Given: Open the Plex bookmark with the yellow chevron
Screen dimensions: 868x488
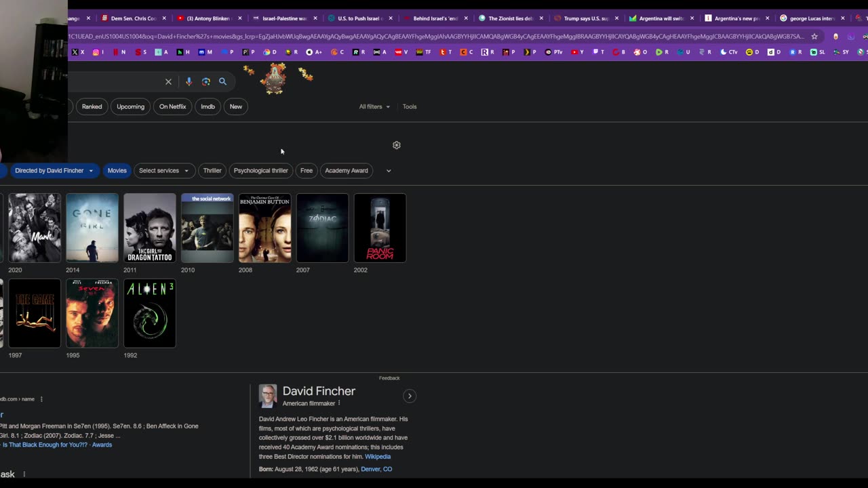Looking at the screenshot, I should click(530, 52).
